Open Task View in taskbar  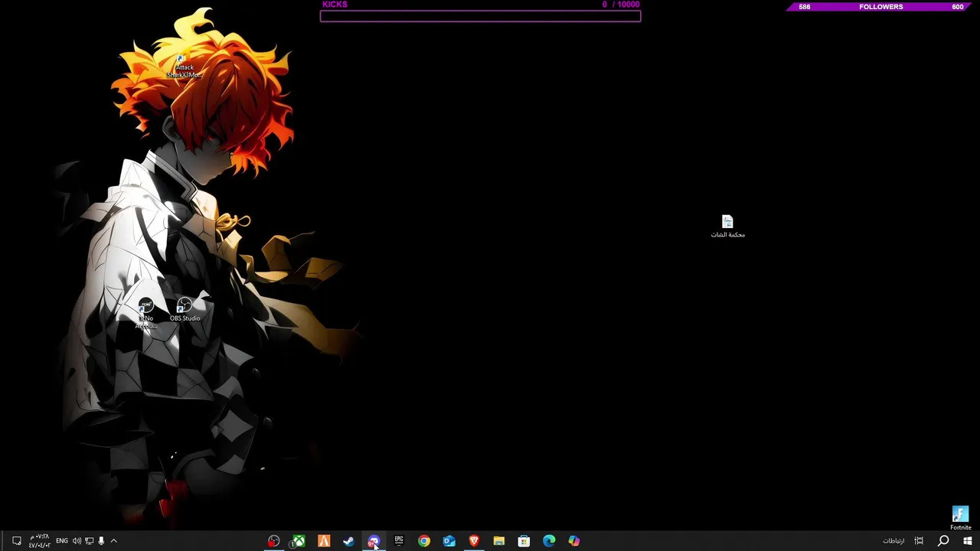tap(919, 541)
